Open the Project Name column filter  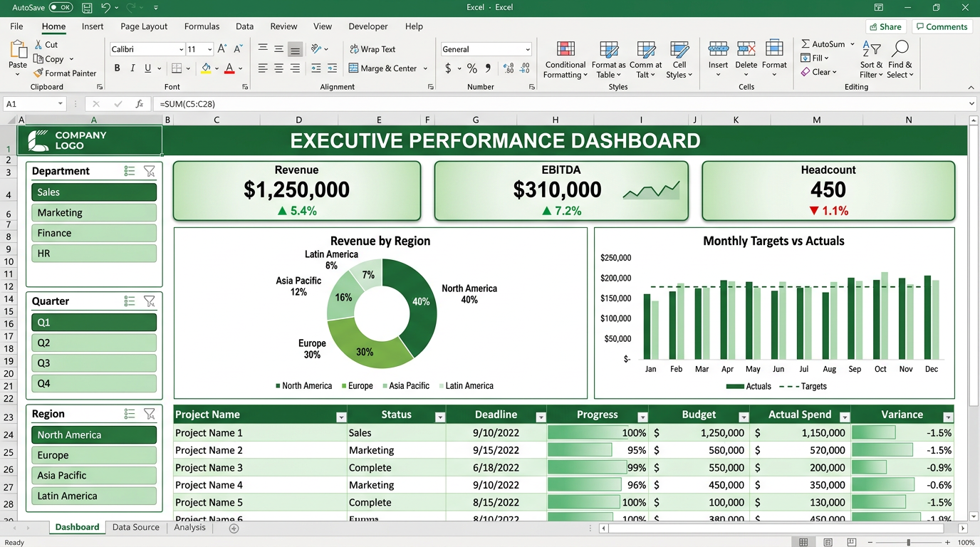pyautogui.click(x=341, y=417)
